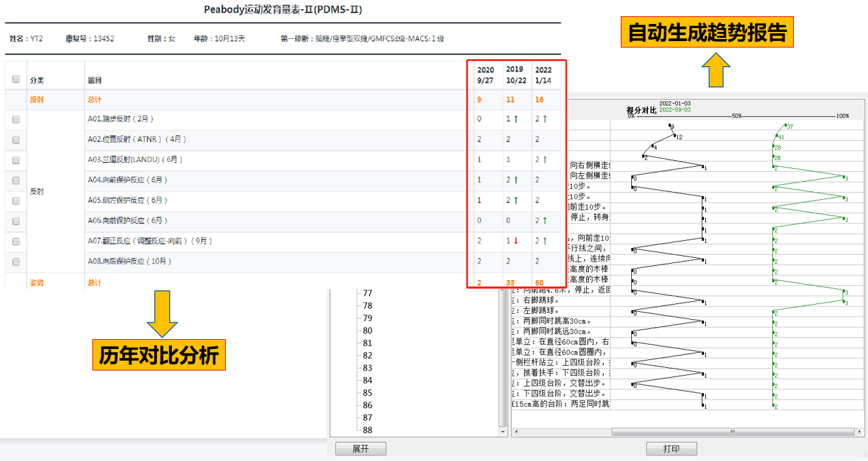The height and width of the screenshot is (461, 868).
Task: Click the 得分对比 chart title
Action: (642, 111)
